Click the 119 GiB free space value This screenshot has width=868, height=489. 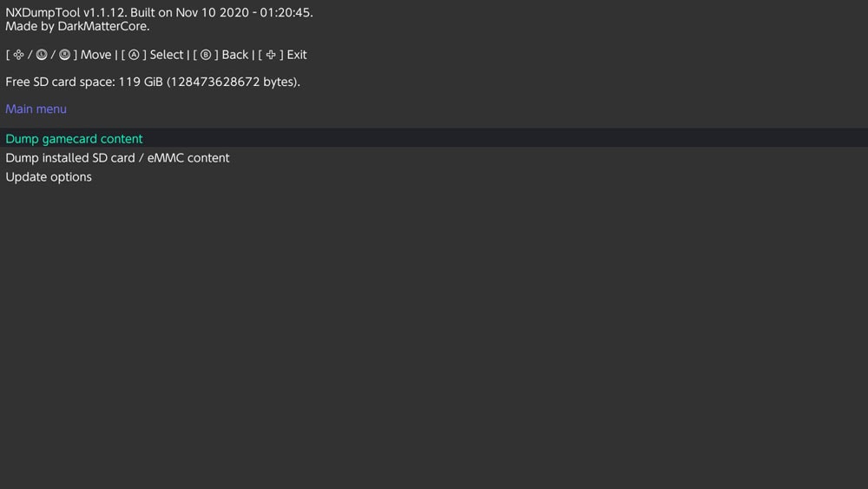[x=141, y=82]
